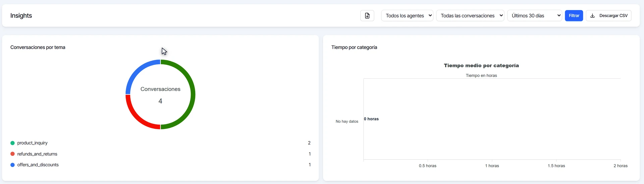Click the Tiempo por categoría heading

coord(354,47)
